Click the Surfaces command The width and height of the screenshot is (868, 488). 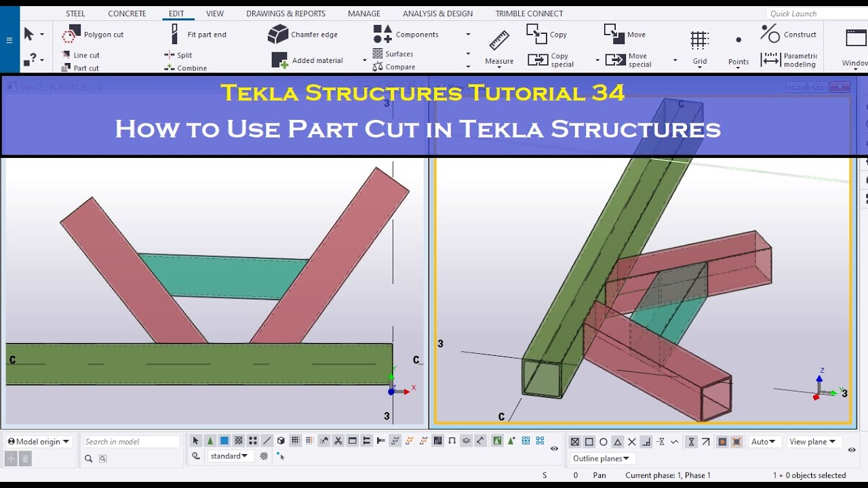(x=393, y=54)
